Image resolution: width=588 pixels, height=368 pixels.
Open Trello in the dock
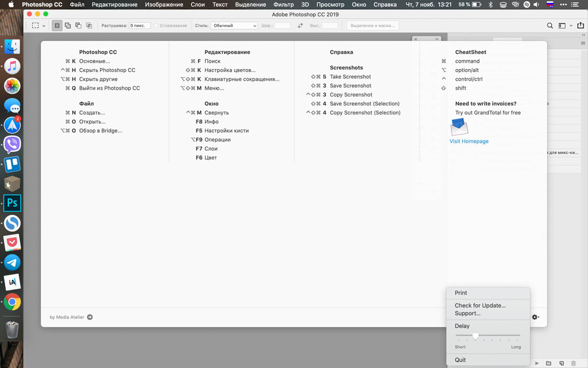tap(12, 164)
